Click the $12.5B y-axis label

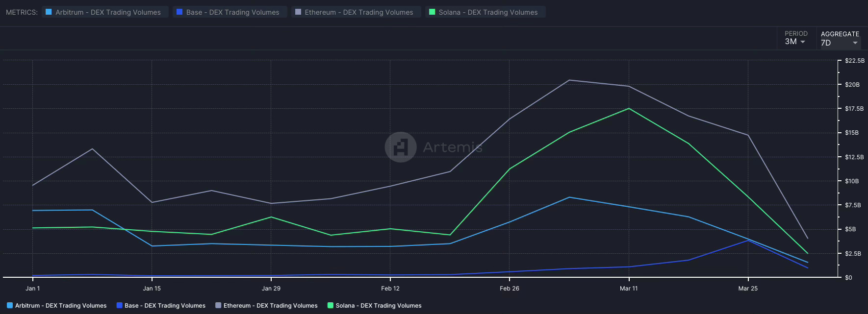[x=854, y=157]
